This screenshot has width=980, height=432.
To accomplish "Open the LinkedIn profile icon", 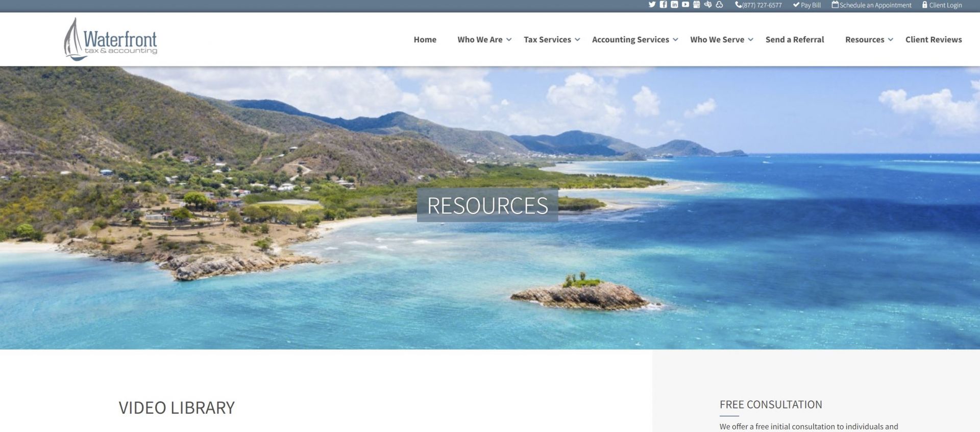I will click(x=674, y=5).
